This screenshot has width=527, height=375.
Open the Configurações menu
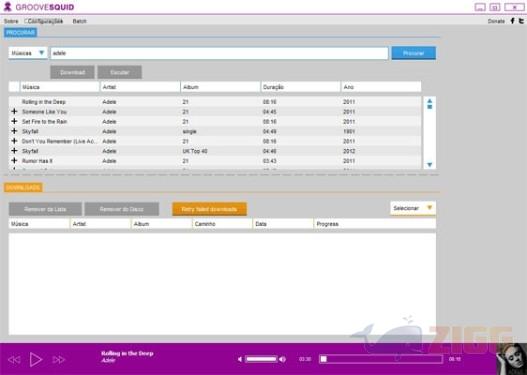pyautogui.click(x=45, y=21)
